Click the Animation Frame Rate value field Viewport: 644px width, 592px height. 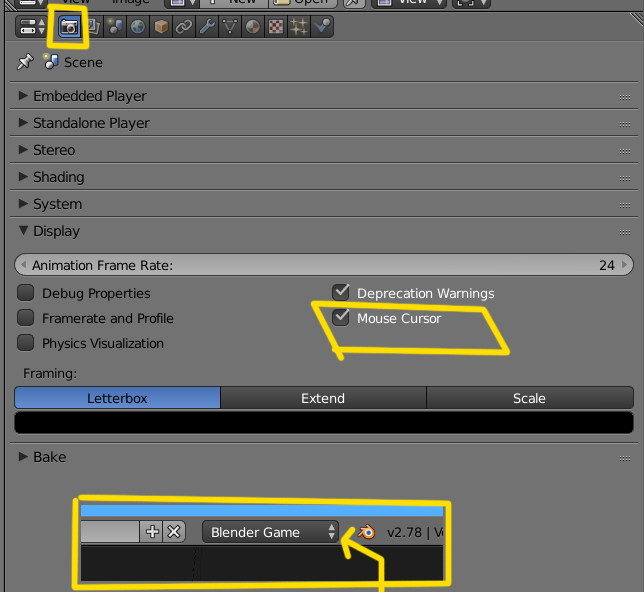pyautogui.click(x=324, y=265)
